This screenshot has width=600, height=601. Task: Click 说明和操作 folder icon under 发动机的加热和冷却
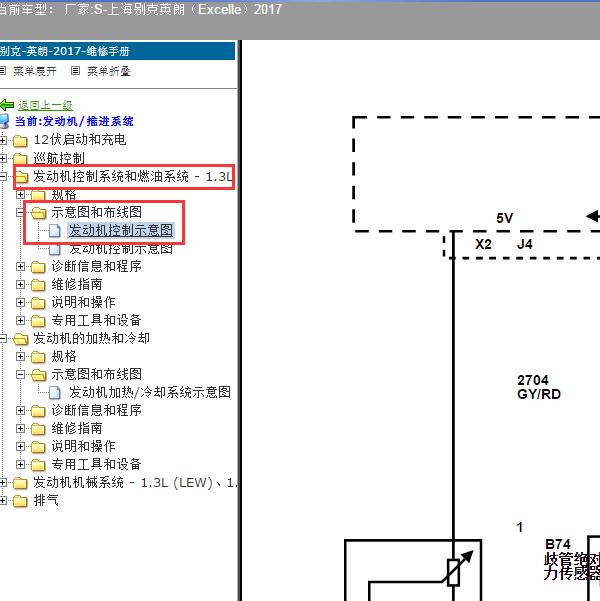point(38,447)
